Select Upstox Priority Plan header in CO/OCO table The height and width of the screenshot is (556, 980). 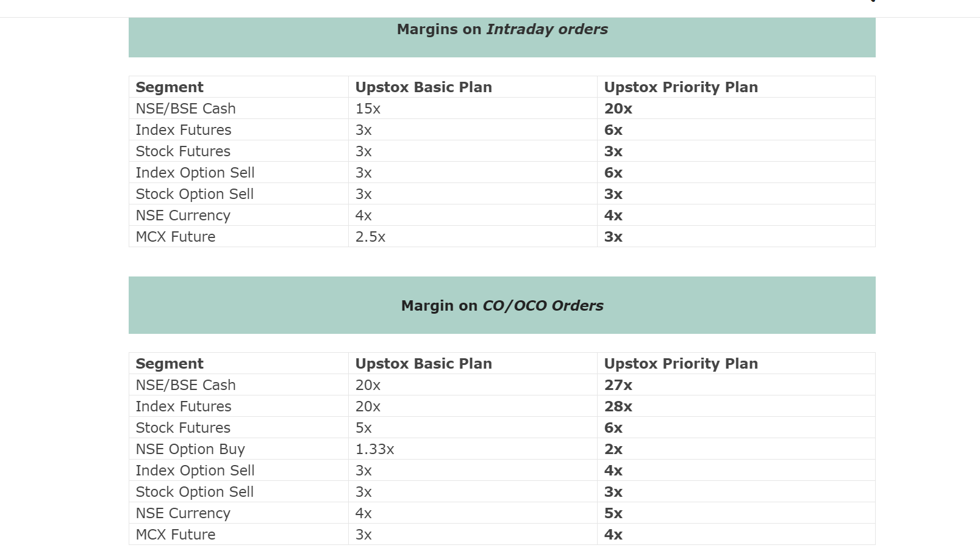pos(681,364)
